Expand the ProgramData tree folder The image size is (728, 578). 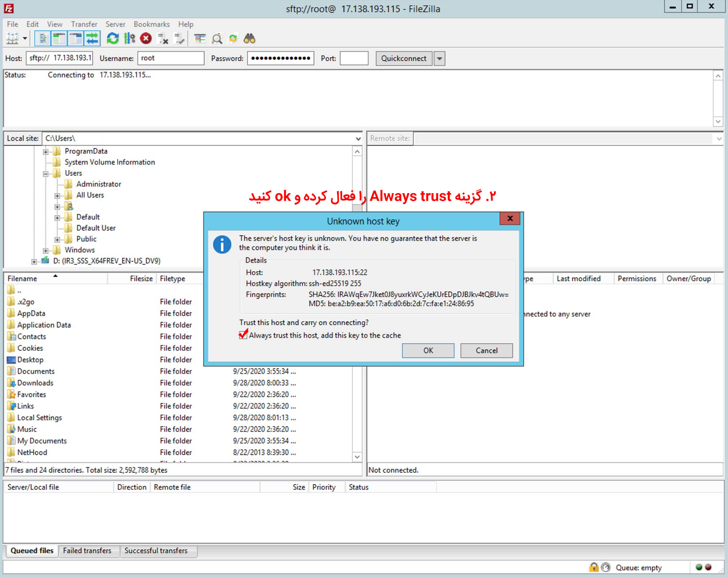[x=45, y=152]
